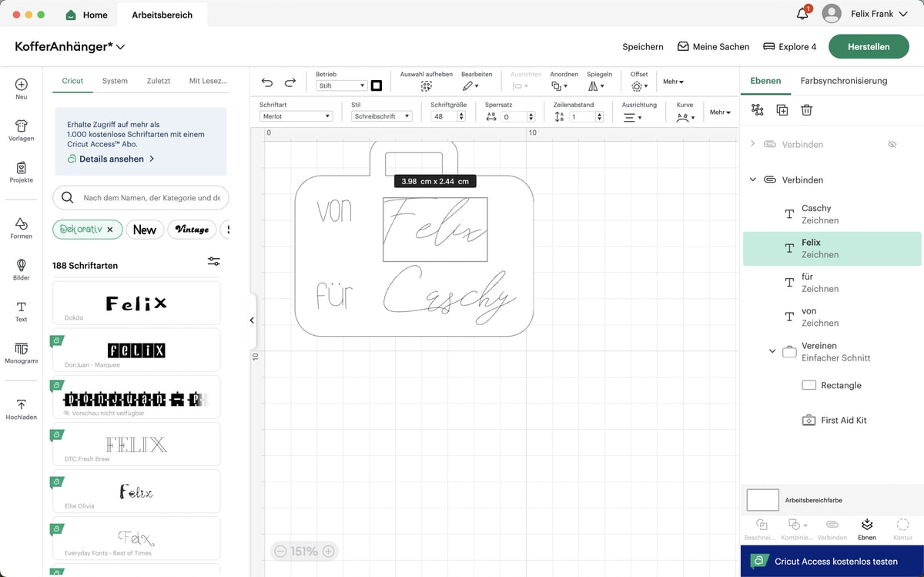Switch to the Farbsynchronisierung tab
The height and width of the screenshot is (577, 924).
(x=843, y=80)
